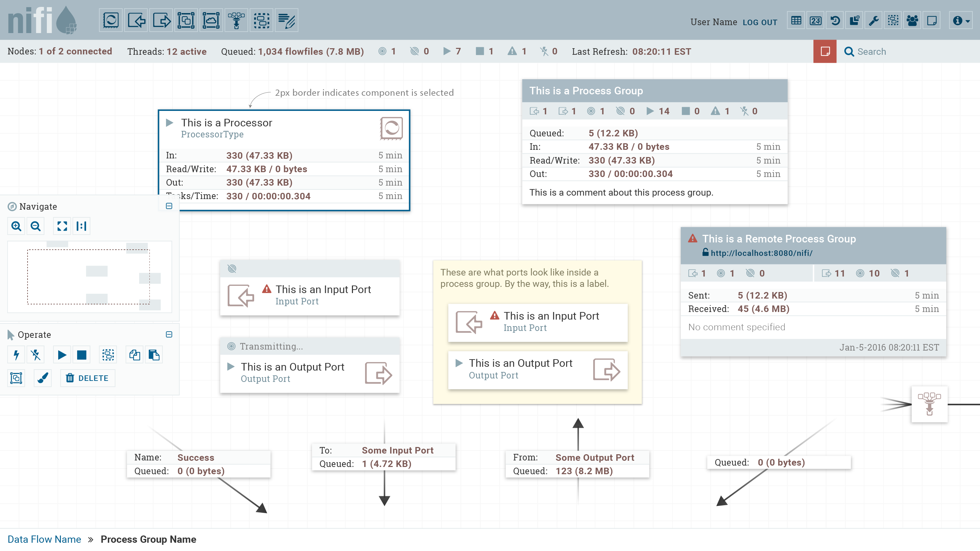Click the Output Port icon inside the label
Viewport: 980px width, 551px height.
pos(606,370)
